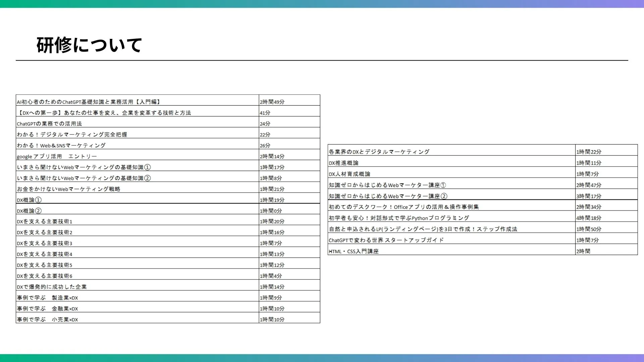
Task: Click the DXで爆発的に成功した企業 cell
Action: click(x=52, y=287)
